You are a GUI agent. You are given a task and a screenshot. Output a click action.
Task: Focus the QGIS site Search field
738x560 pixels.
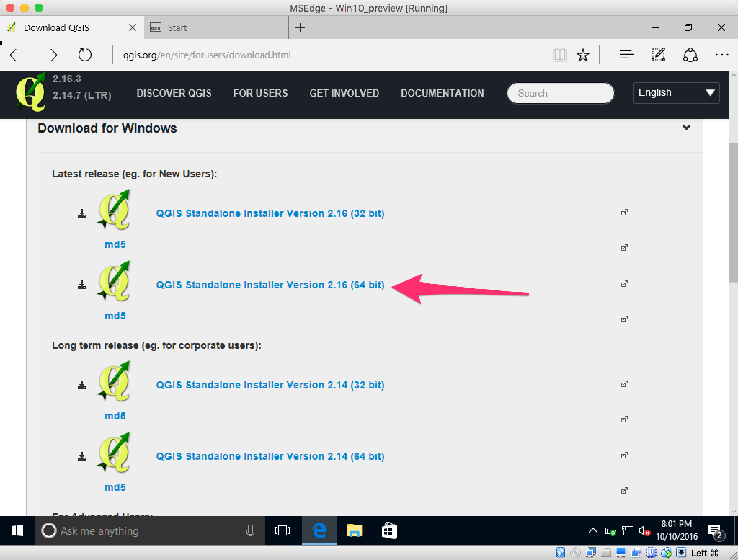[x=560, y=93]
